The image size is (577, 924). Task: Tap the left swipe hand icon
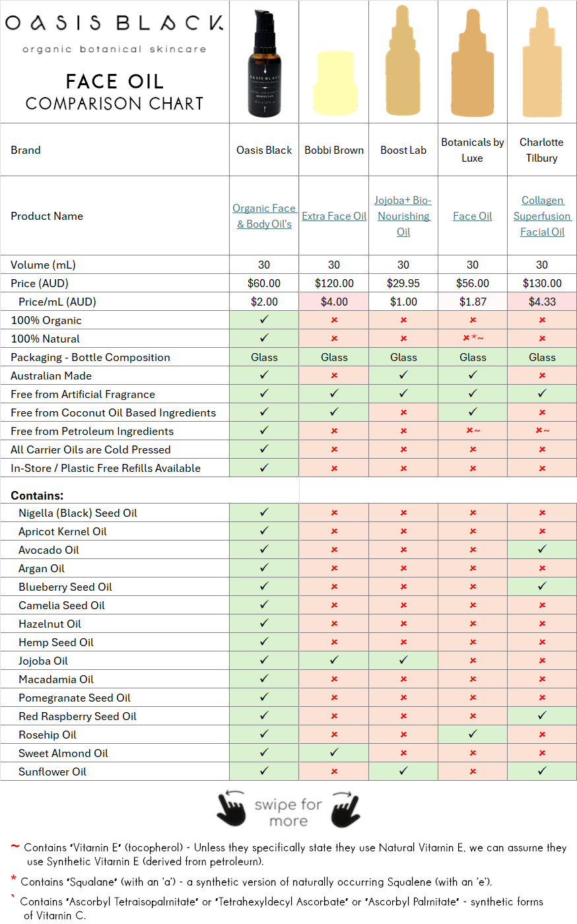click(231, 808)
